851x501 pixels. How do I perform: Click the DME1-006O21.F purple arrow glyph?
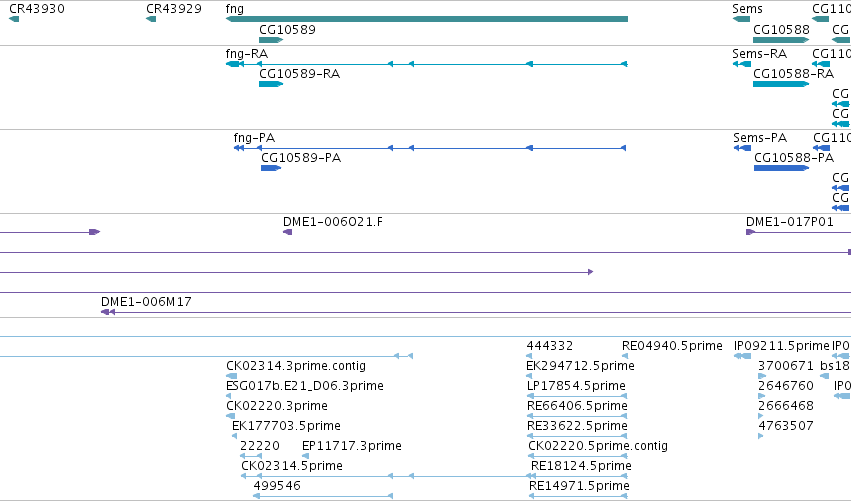tap(288, 232)
